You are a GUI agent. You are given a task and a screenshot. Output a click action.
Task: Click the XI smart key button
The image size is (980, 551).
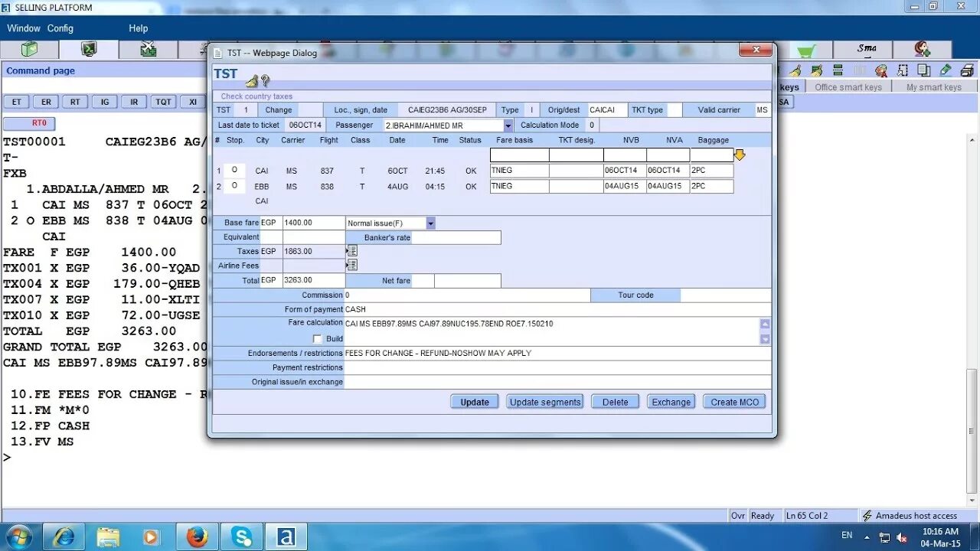click(x=193, y=102)
